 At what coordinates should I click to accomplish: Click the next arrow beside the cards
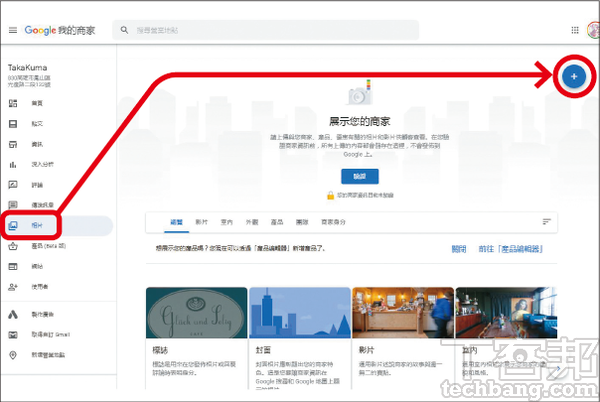558,368
